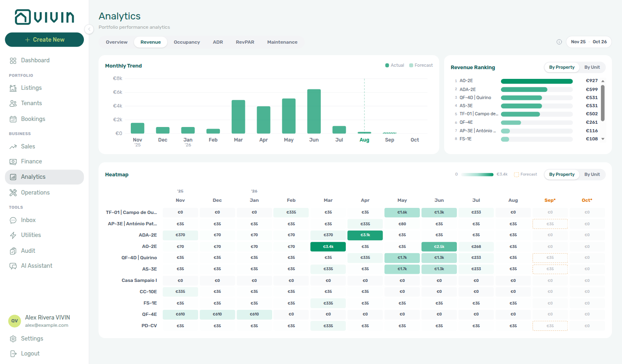Viewport: 622px width, 364px height.
Task: Click the Revenue Ranking scrollbar thumb
Action: (603, 103)
